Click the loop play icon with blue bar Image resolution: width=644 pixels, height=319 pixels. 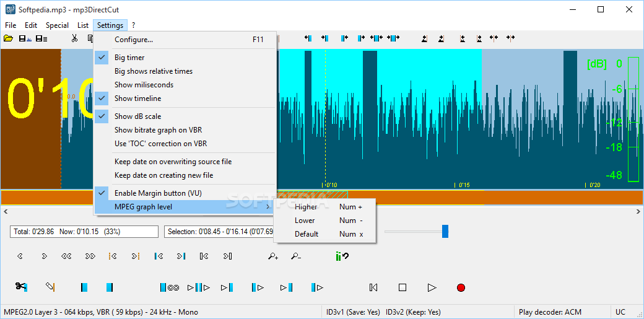click(x=170, y=287)
